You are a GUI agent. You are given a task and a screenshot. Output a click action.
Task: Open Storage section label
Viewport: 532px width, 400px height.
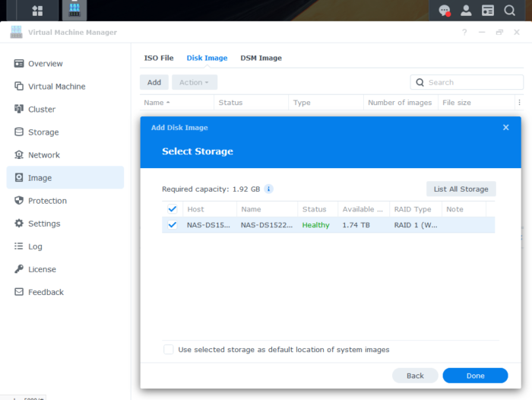[43, 132]
